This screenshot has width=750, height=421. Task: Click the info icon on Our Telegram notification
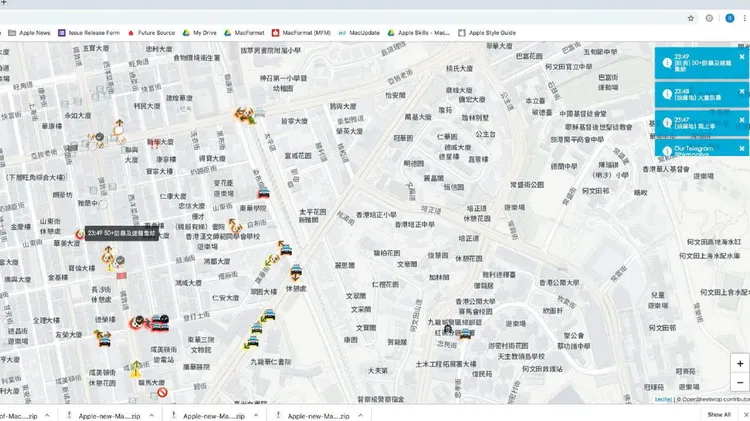(x=666, y=150)
